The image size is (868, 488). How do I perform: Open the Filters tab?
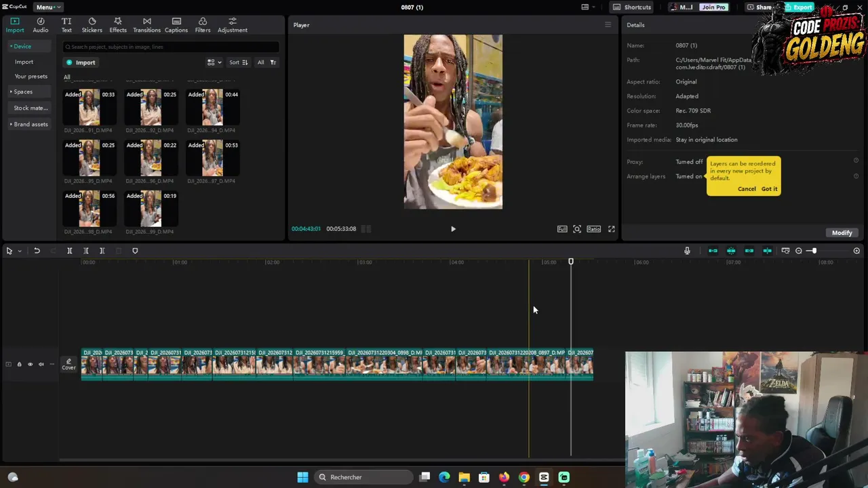pos(203,25)
